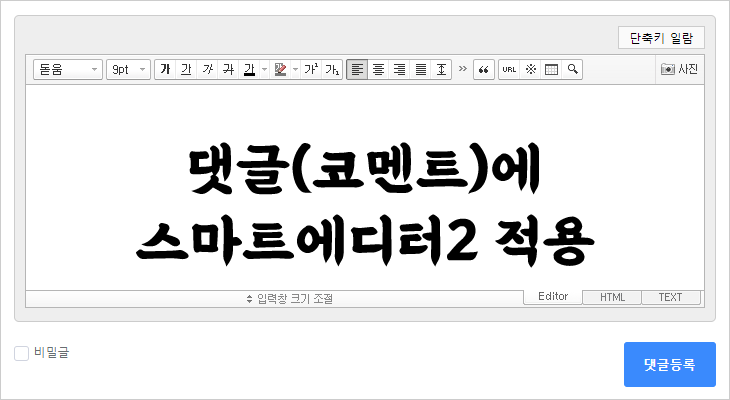Click the 댓글등록 submit button

669,364
